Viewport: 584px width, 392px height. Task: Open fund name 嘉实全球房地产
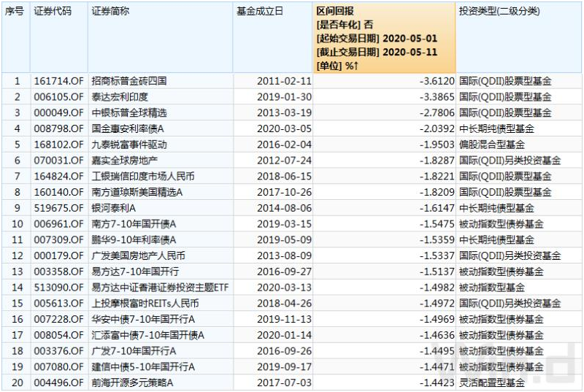pyautogui.click(x=125, y=161)
